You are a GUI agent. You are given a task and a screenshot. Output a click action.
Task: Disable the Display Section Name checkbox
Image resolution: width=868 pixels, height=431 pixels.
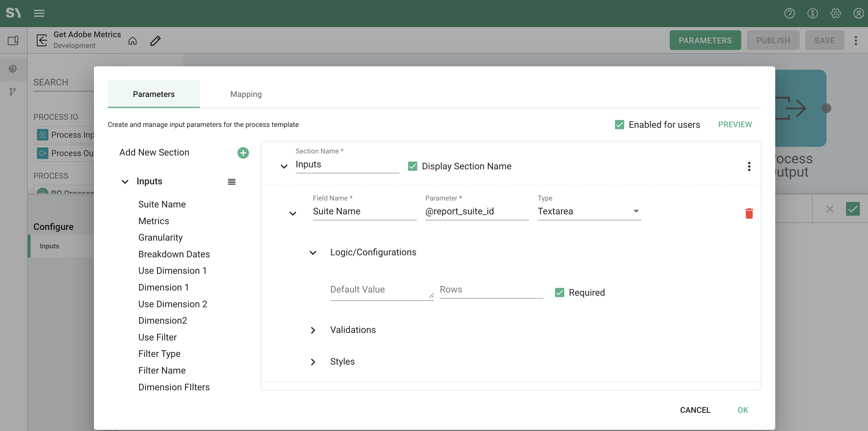click(x=412, y=166)
